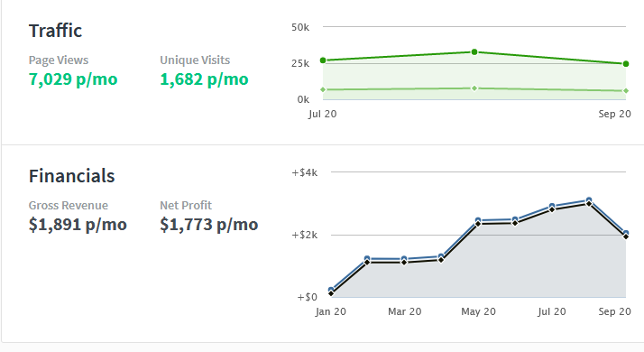Select the Sep 20 unique visits diamond marker
Screen dimensions: 644x352
coord(626,90)
